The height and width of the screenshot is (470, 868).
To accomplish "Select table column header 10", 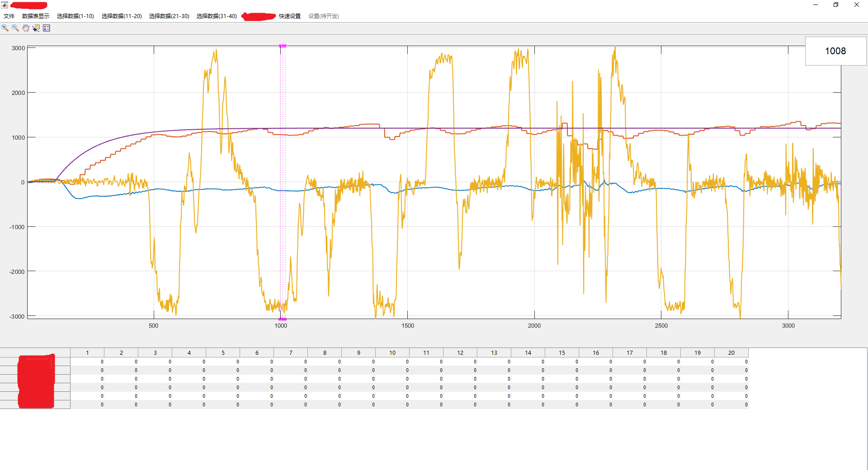I will click(392, 352).
